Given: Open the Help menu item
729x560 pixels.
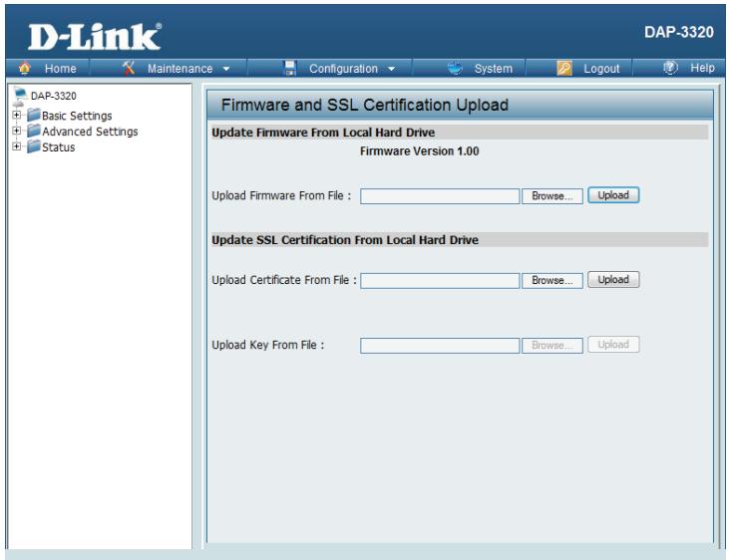Looking at the screenshot, I should pos(702,68).
